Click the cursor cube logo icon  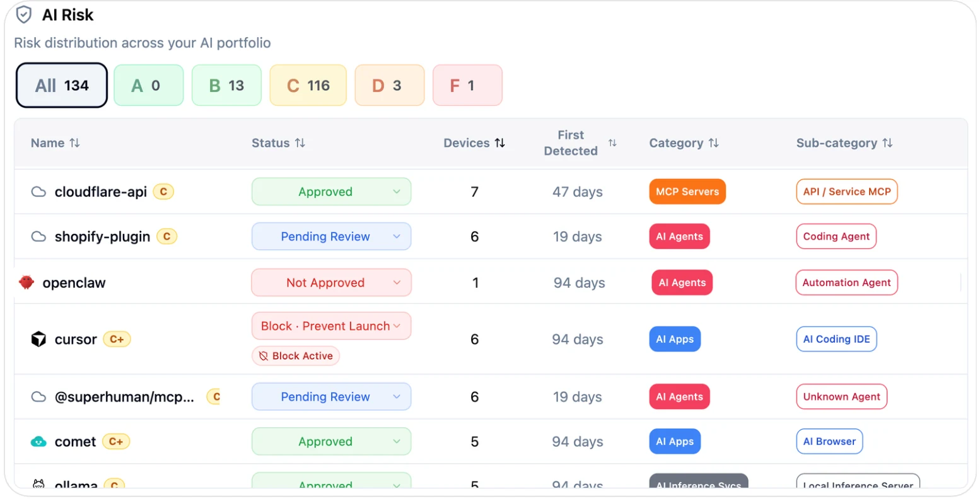point(38,339)
